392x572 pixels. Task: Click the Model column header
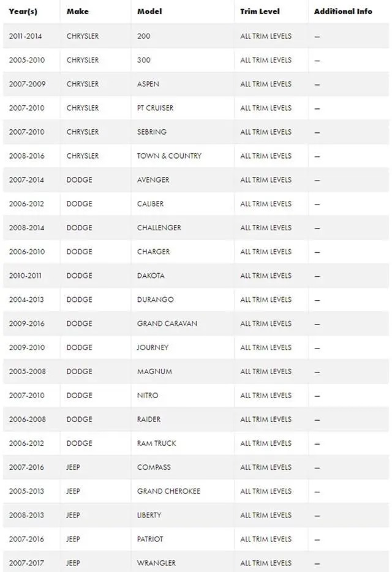[149, 12]
